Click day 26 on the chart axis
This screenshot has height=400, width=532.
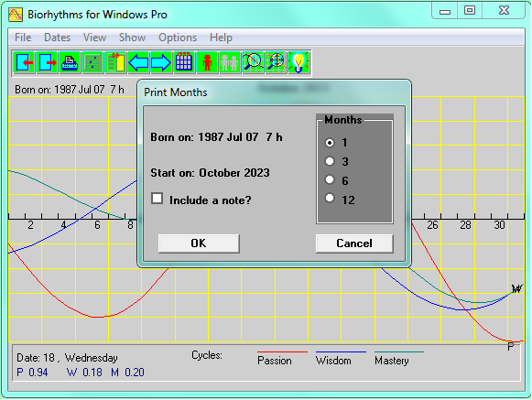point(432,225)
